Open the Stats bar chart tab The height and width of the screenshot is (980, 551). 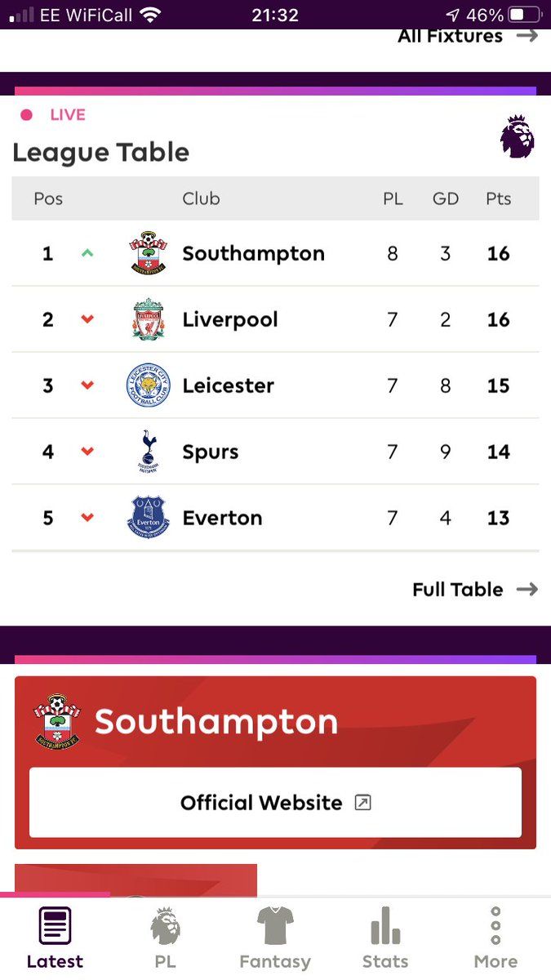pos(385,938)
